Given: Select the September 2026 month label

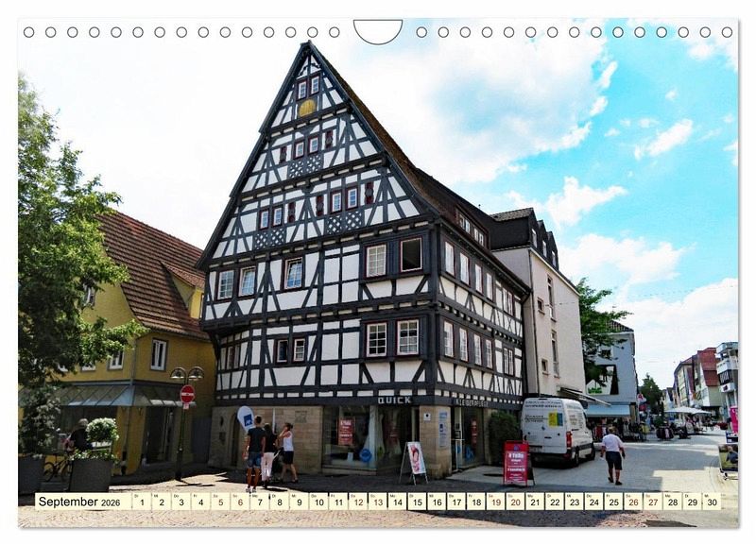Looking at the screenshot, I should pyautogui.click(x=79, y=502).
